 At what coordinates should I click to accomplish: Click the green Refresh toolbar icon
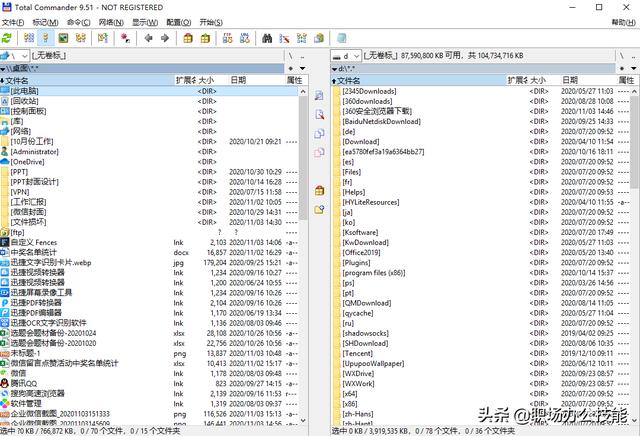(7, 38)
